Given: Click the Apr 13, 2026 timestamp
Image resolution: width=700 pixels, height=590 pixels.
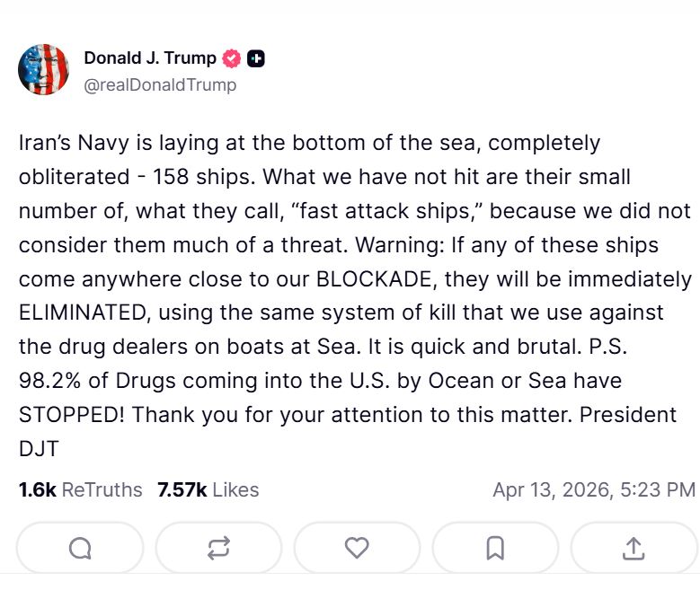Looking at the screenshot, I should (593, 489).
